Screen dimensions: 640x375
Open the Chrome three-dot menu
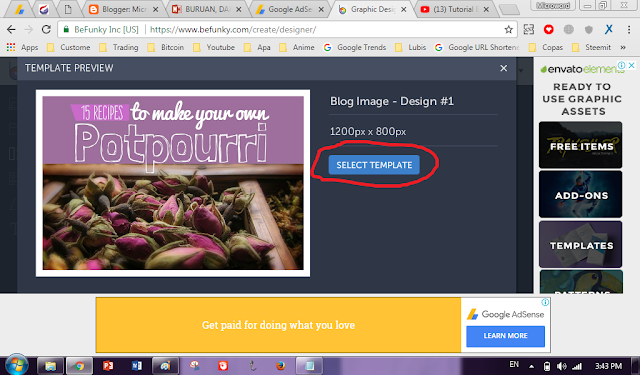(x=629, y=29)
